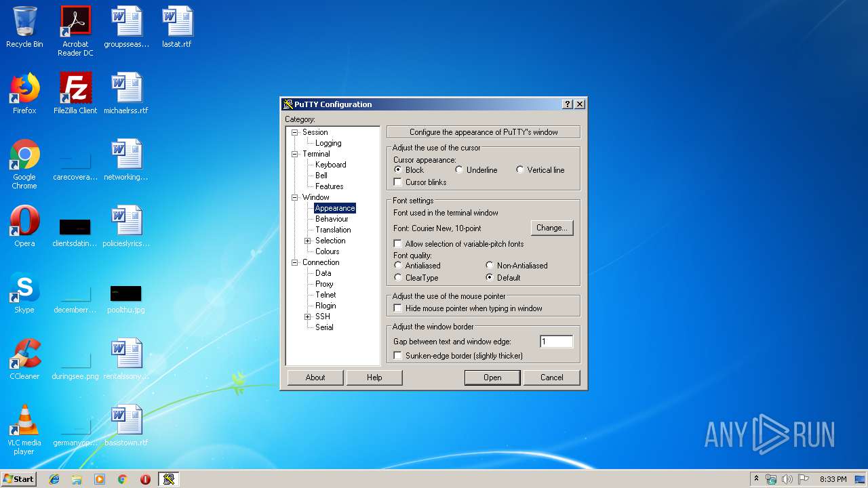Collapse the Session tree node
Image resolution: width=868 pixels, height=488 pixels.
pyautogui.click(x=295, y=132)
